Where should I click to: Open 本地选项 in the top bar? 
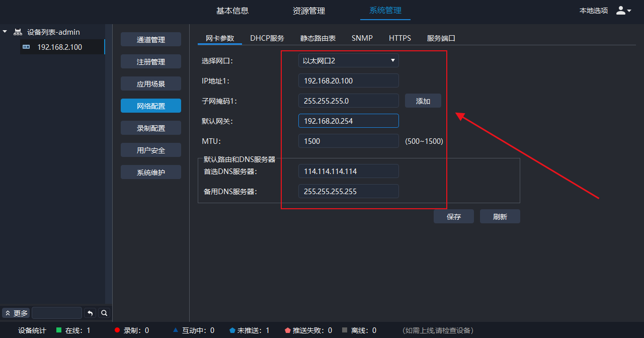tap(594, 11)
